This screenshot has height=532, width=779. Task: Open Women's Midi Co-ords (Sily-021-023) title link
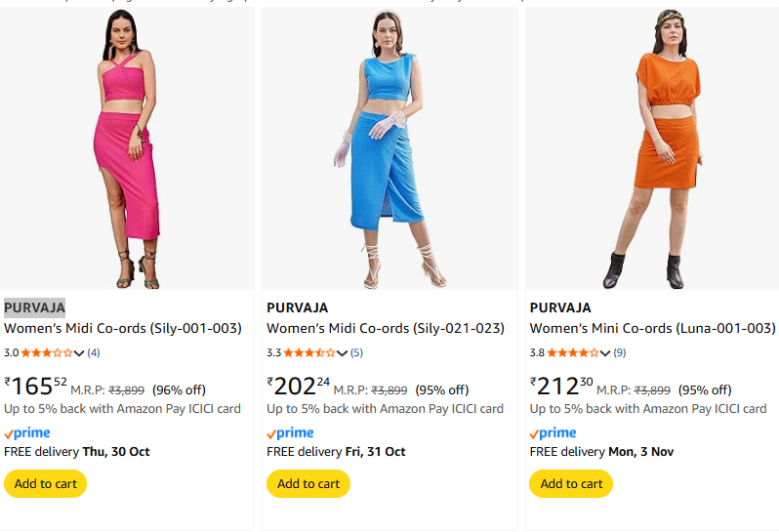tap(386, 328)
